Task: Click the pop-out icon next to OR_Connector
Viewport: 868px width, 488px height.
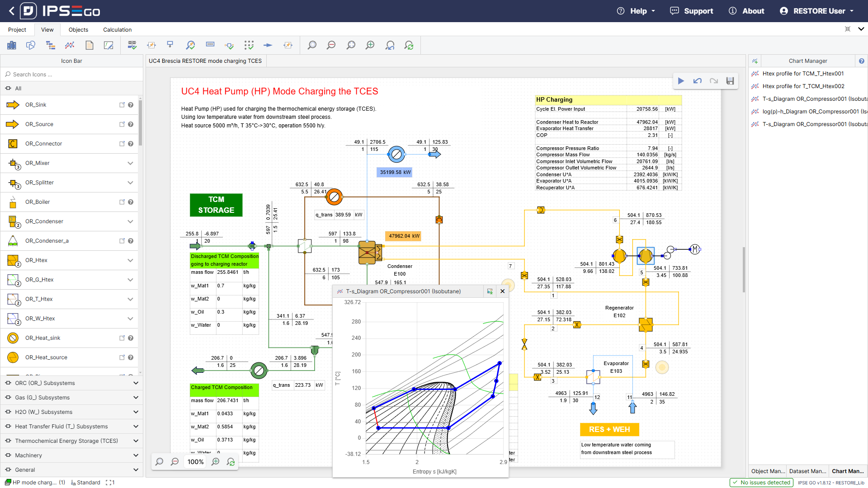Action: click(x=122, y=144)
